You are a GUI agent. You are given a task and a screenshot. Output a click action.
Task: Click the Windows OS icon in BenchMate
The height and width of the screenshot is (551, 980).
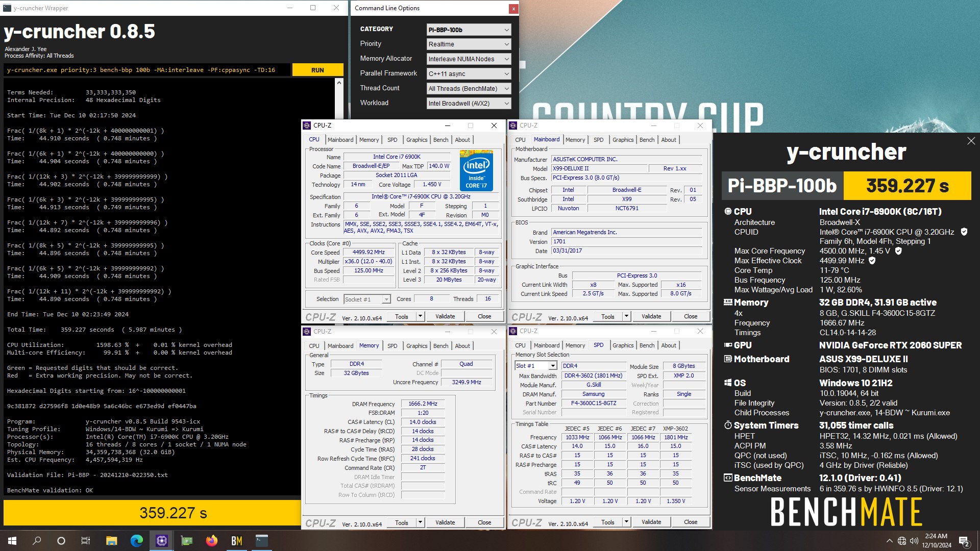(x=728, y=383)
